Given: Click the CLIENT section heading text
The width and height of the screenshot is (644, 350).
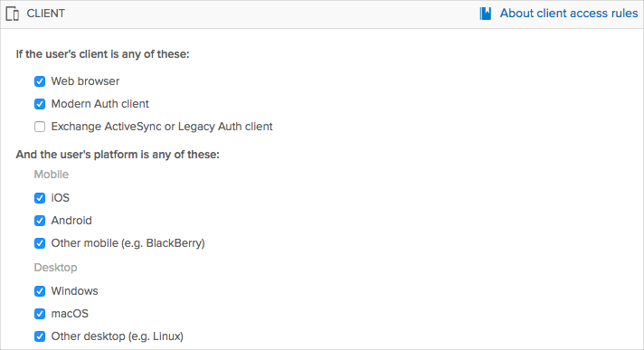Looking at the screenshot, I should pyautogui.click(x=45, y=14).
